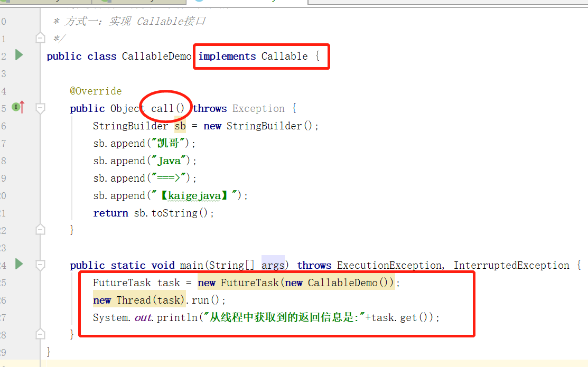This screenshot has height=367, width=588.
Task: Toggle fold marker at call() closing brace
Action: coord(40,229)
